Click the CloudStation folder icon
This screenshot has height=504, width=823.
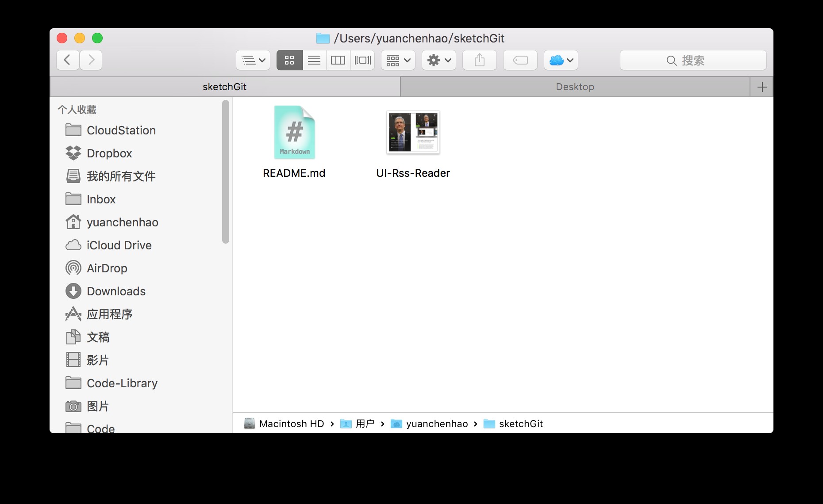pos(73,130)
